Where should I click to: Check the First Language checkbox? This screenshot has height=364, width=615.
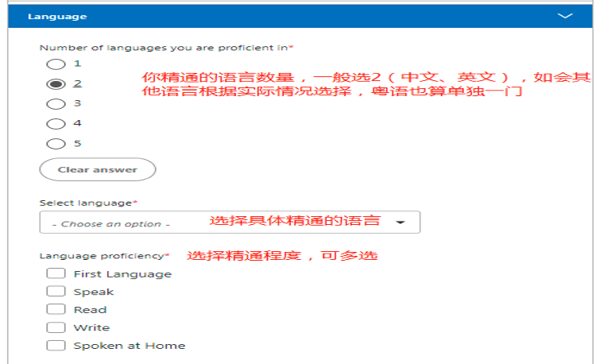coord(56,273)
